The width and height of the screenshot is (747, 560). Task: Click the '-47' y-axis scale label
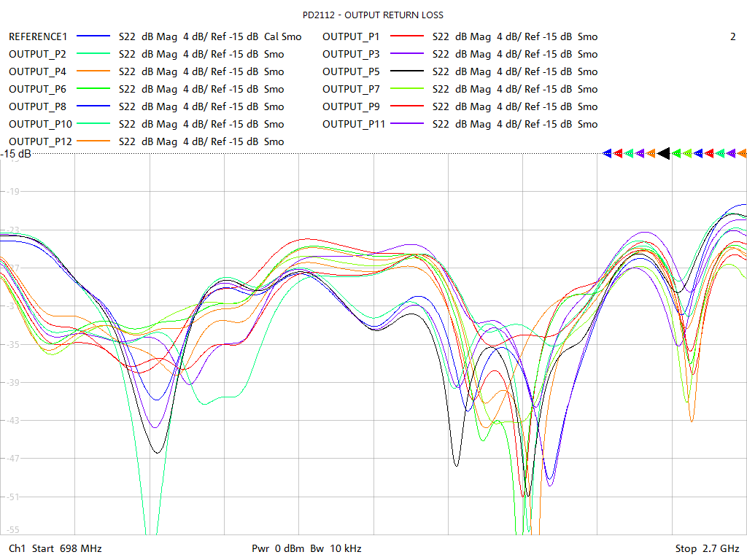pyautogui.click(x=12, y=459)
